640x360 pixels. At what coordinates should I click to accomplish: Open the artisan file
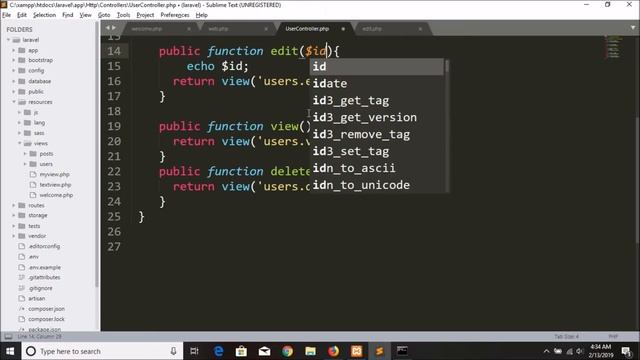(x=36, y=298)
